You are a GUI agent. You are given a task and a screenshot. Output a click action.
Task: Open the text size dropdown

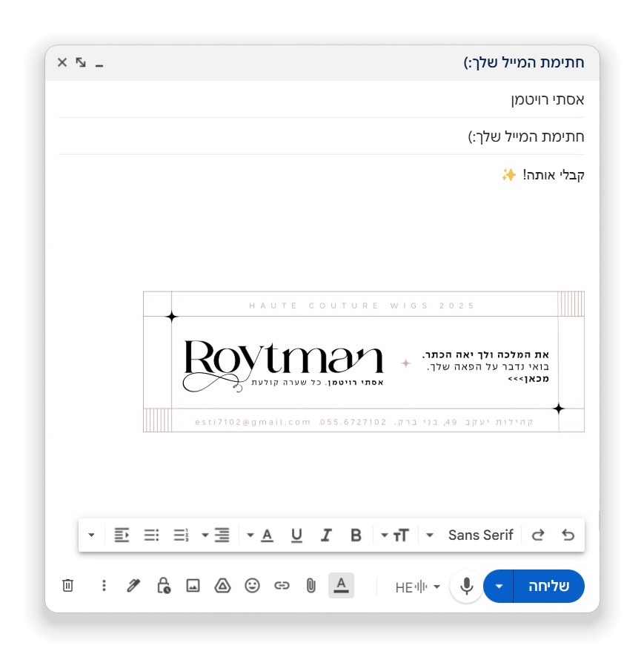click(395, 535)
